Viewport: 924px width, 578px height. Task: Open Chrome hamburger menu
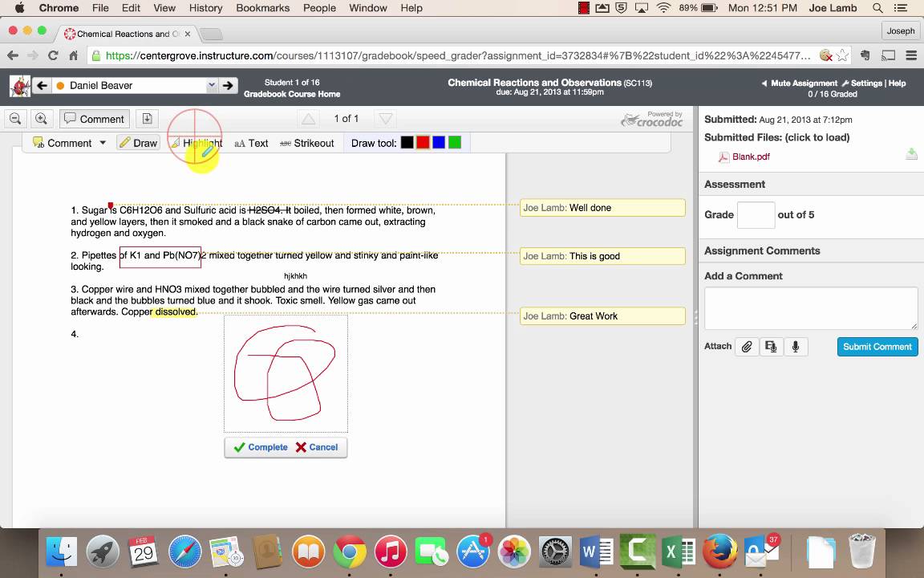pos(911,55)
